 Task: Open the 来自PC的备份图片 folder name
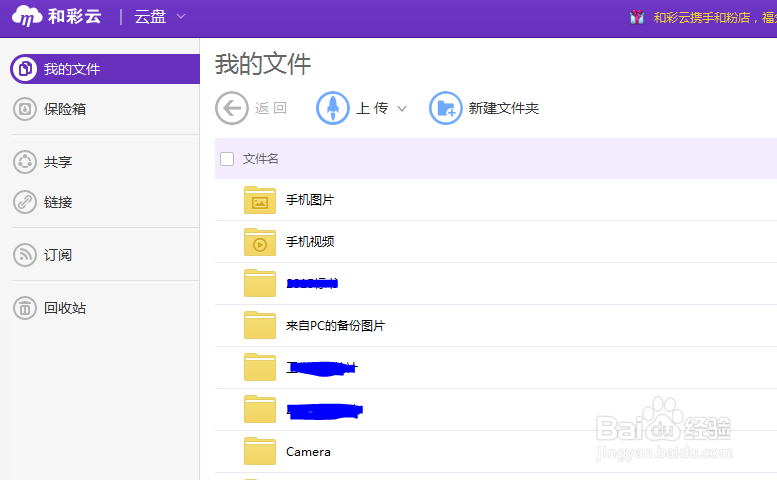[x=335, y=325]
